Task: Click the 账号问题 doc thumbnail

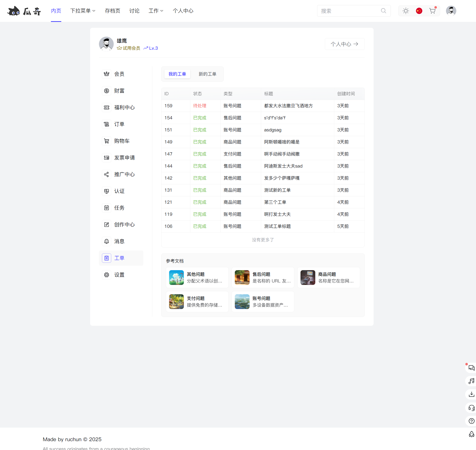Action: coord(242,302)
